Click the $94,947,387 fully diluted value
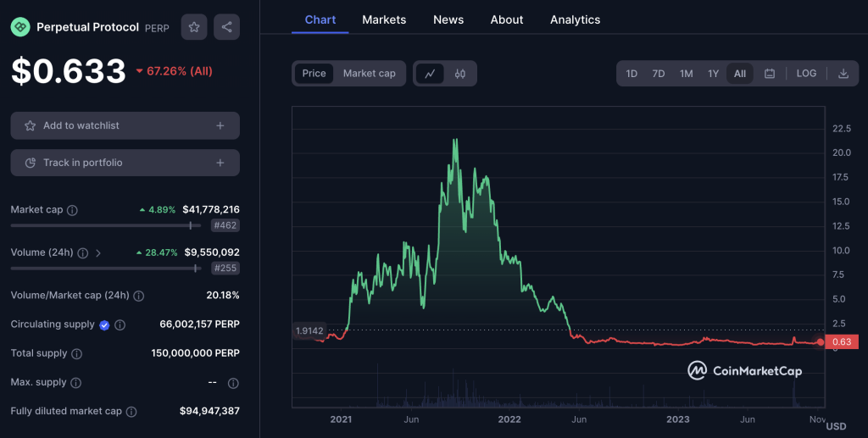The height and width of the screenshot is (438, 868). pos(209,411)
